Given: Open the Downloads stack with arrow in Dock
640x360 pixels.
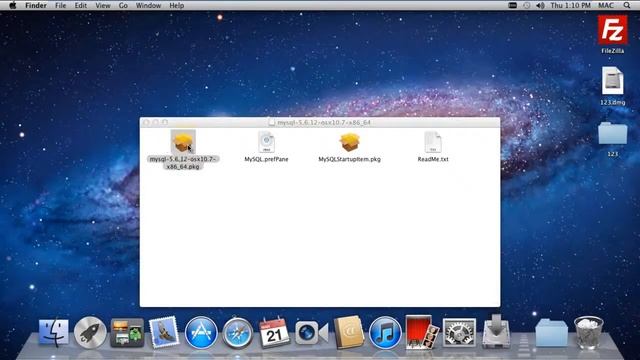Looking at the screenshot, I should tap(496, 331).
